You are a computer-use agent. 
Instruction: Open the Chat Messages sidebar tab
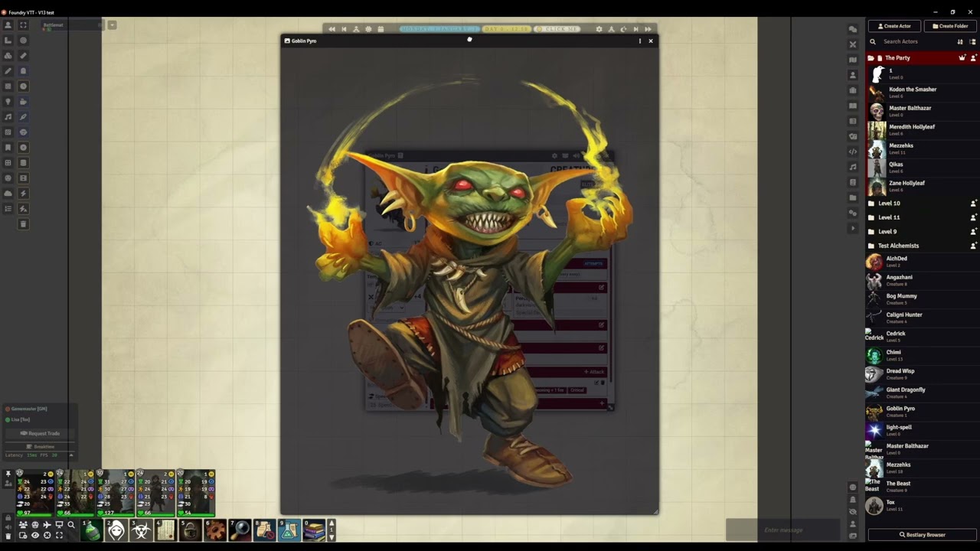click(x=853, y=29)
